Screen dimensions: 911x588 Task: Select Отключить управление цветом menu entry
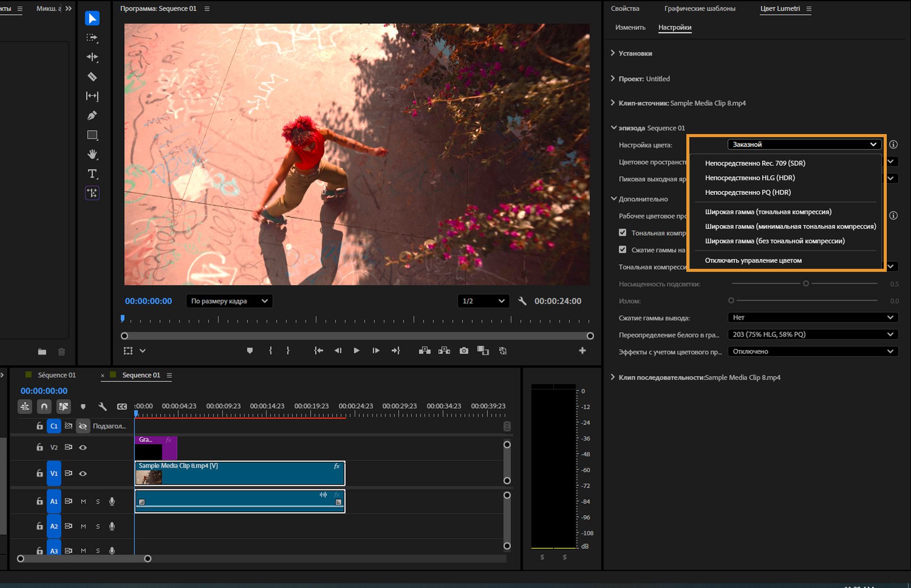point(753,260)
